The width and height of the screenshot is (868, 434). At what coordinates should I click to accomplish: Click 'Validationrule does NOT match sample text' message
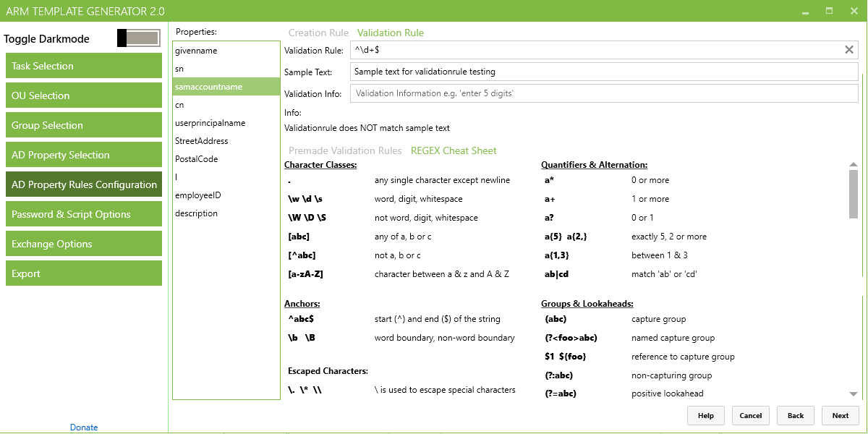[x=367, y=128]
